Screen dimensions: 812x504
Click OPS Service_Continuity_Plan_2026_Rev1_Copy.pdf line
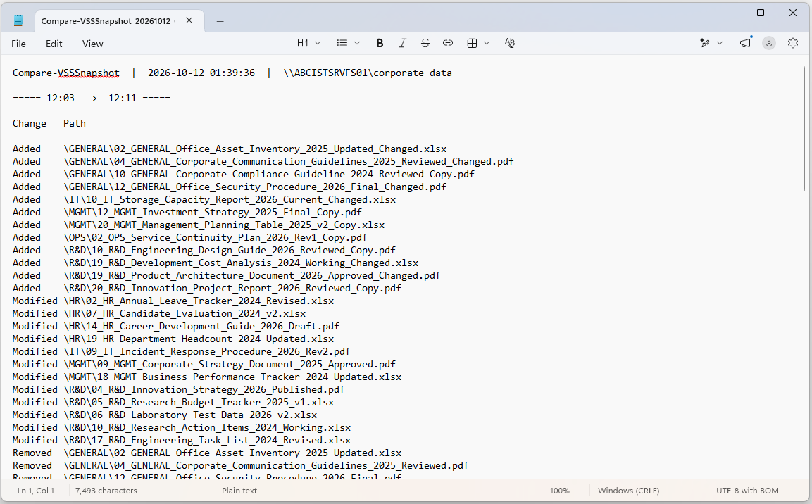pos(190,237)
